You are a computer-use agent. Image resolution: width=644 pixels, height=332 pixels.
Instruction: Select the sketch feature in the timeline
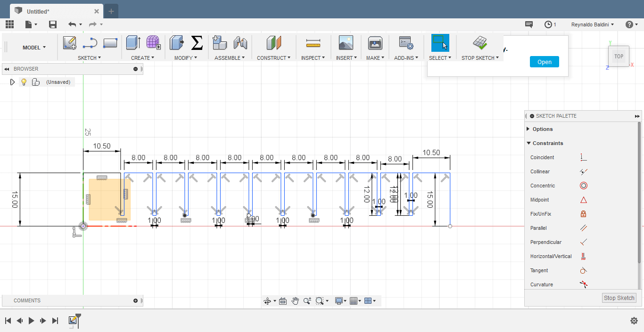[x=73, y=320]
